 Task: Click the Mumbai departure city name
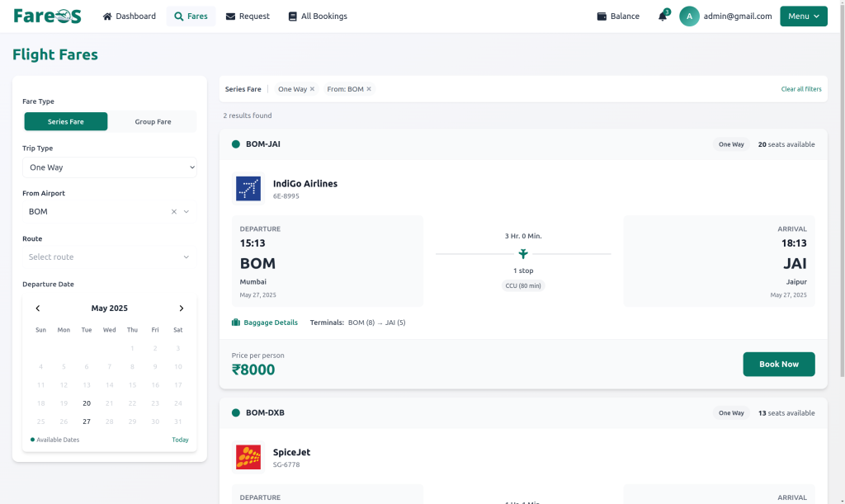coord(253,281)
